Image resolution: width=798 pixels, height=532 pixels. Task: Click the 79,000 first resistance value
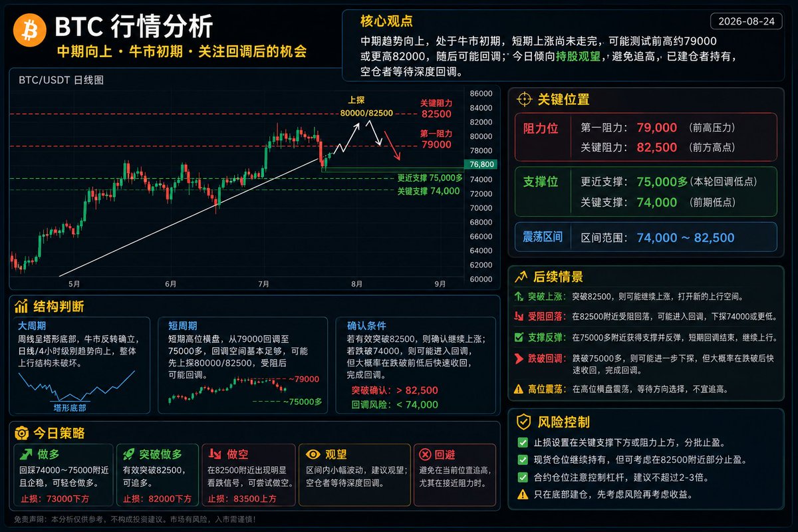[656, 128]
